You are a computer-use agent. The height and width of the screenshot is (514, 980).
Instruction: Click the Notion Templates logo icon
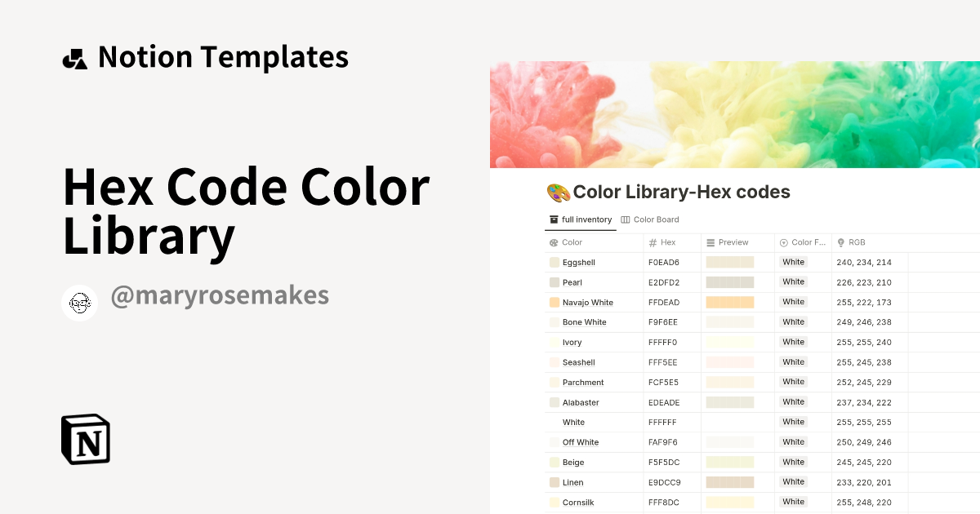(74, 56)
